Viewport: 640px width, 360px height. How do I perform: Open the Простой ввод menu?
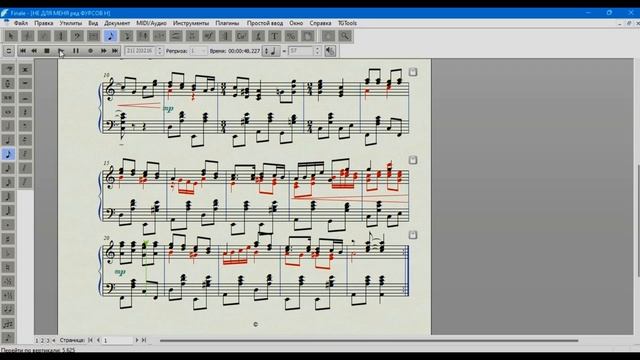coord(264,23)
